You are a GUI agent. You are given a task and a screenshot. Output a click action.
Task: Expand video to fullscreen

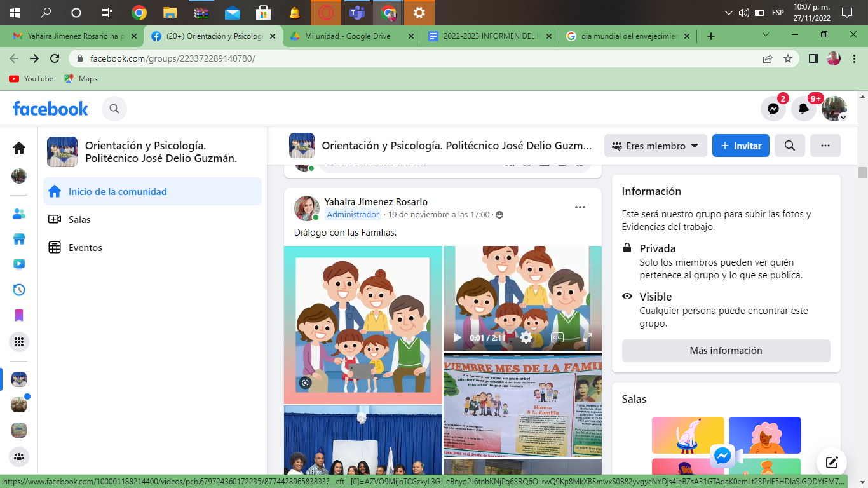pyautogui.click(x=587, y=337)
